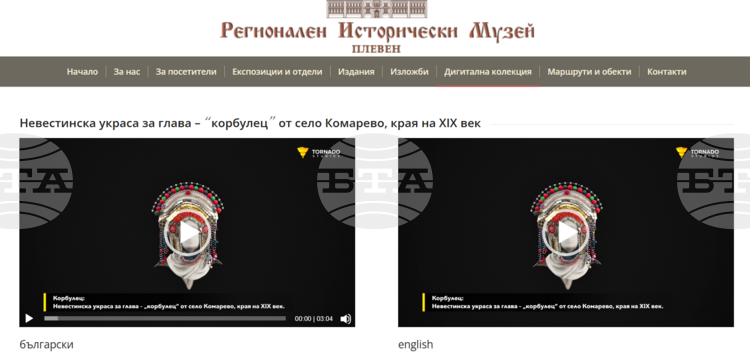Screen dimensions: 750x362
Task: Click the Регионален Исторически Музей title
Action: (377, 32)
